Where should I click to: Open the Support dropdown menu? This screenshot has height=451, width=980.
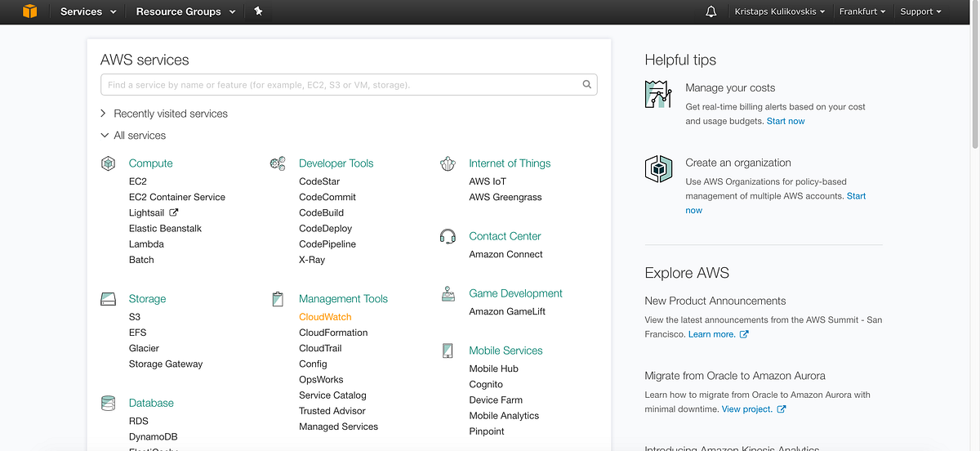point(920,11)
